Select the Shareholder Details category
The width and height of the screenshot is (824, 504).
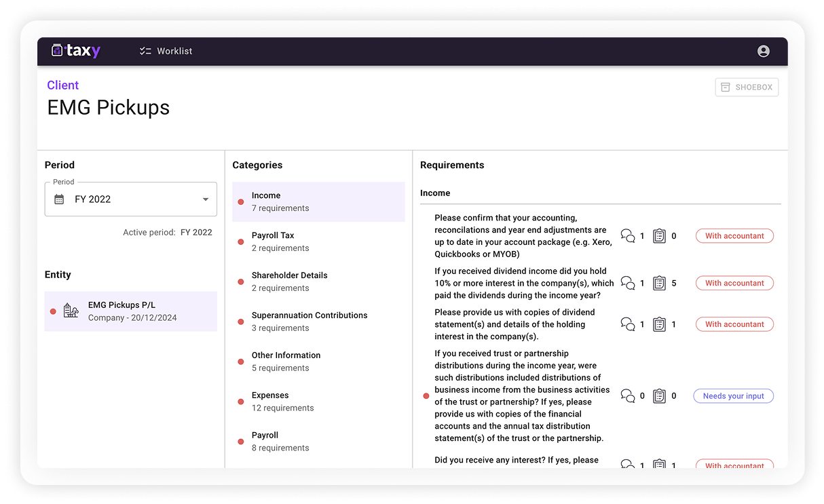click(318, 282)
